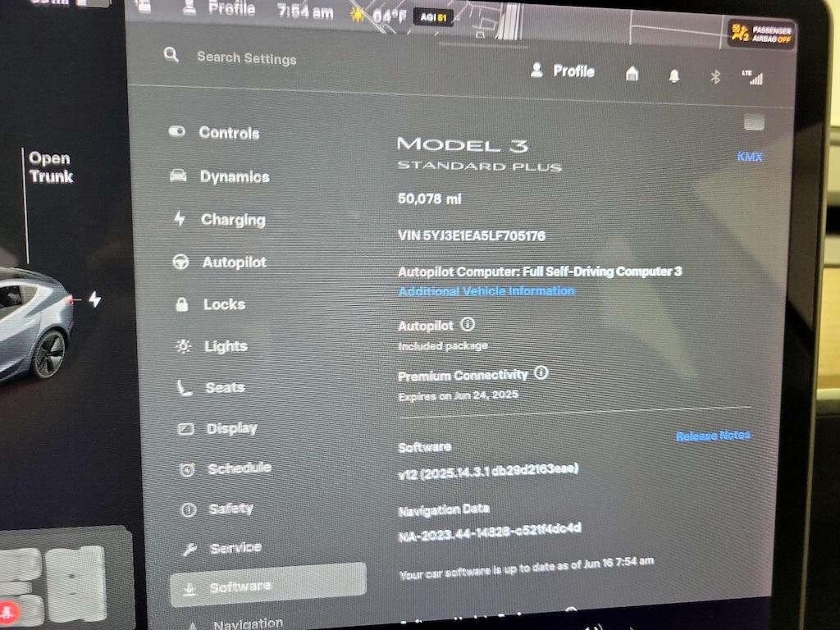The image size is (840, 630).
Task: Tap the red seatbelt warning icon
Action: [7, 611]
